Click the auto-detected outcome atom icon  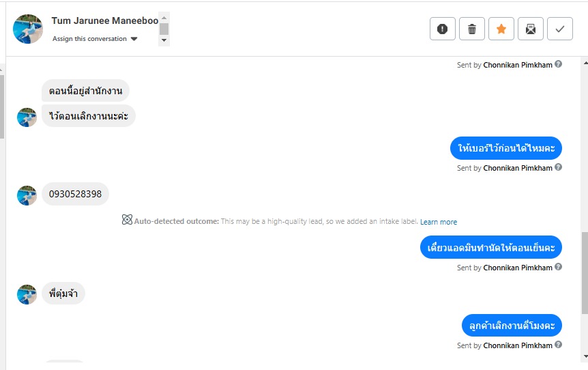(127, 220)
